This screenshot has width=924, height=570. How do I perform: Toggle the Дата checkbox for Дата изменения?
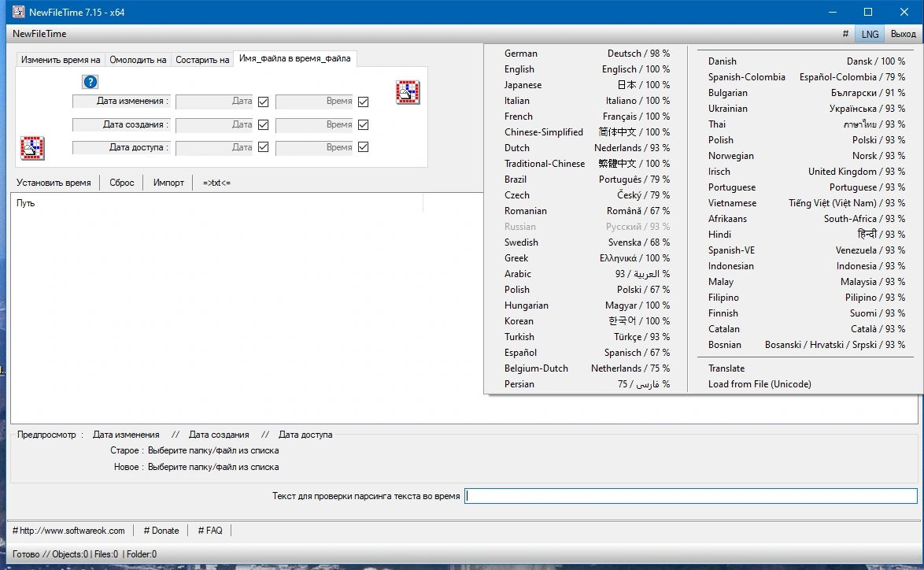(x=264, y=102)
